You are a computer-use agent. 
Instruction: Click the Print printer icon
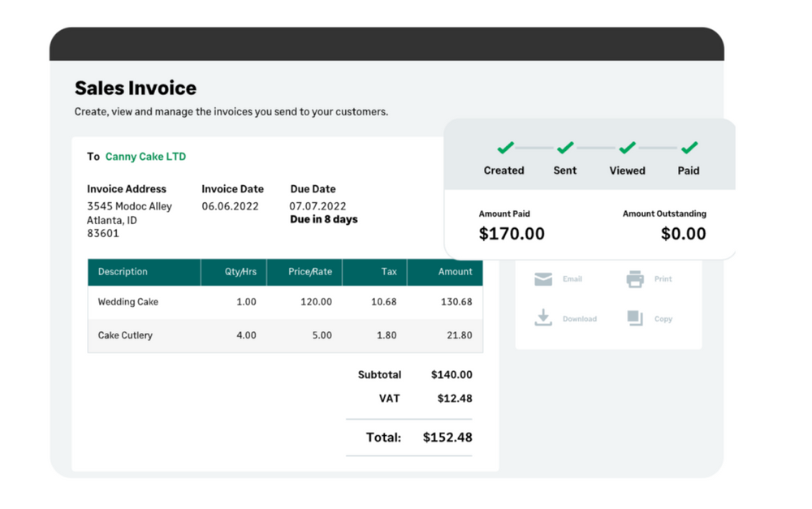[x=635, y=279]
